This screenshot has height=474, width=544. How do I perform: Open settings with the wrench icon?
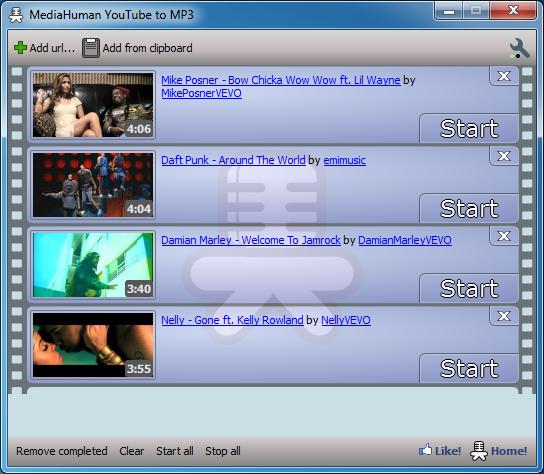[519, 48]
